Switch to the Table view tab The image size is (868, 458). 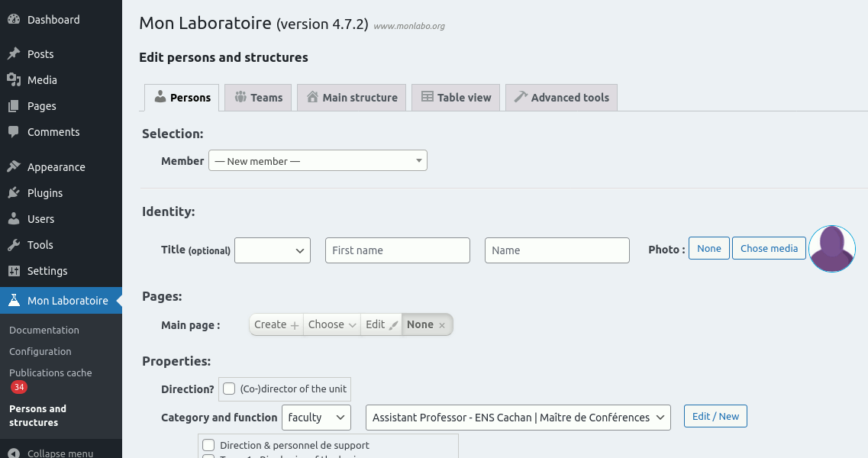tap(456, 98)
